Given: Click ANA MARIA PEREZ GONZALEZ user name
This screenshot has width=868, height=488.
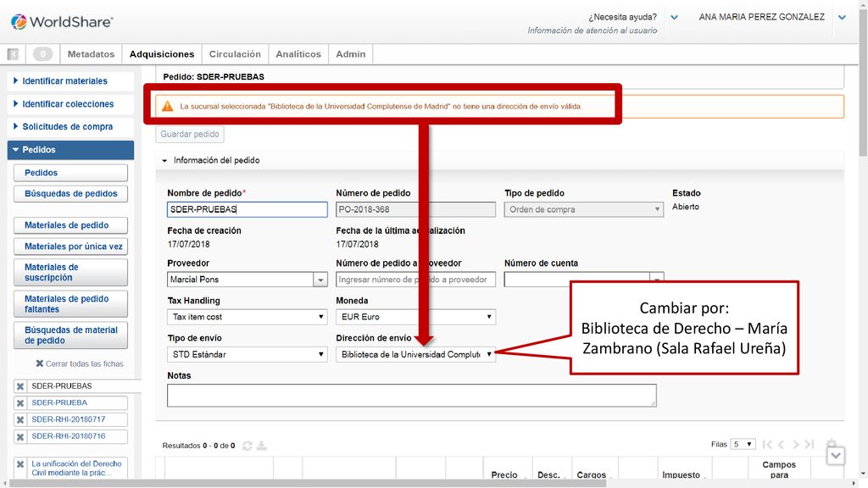Looking at the screenshot, I should pyautogui.click(x=762, y=17).
